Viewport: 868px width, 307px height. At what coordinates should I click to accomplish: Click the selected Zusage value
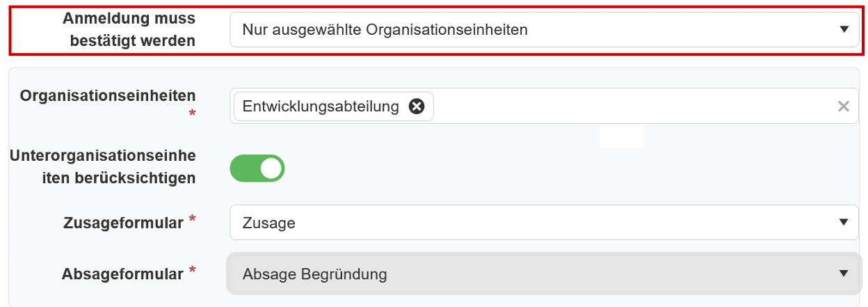coord(269,223)
